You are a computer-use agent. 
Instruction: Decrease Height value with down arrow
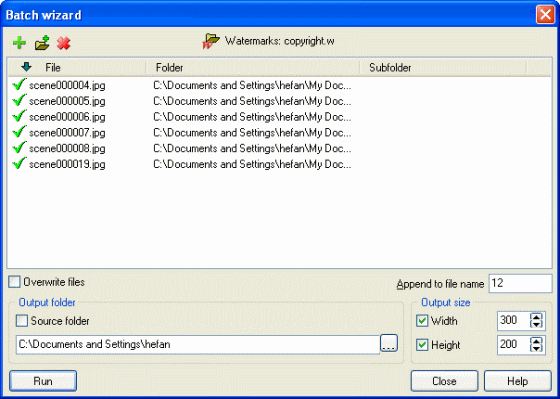(x=536, y=348)
